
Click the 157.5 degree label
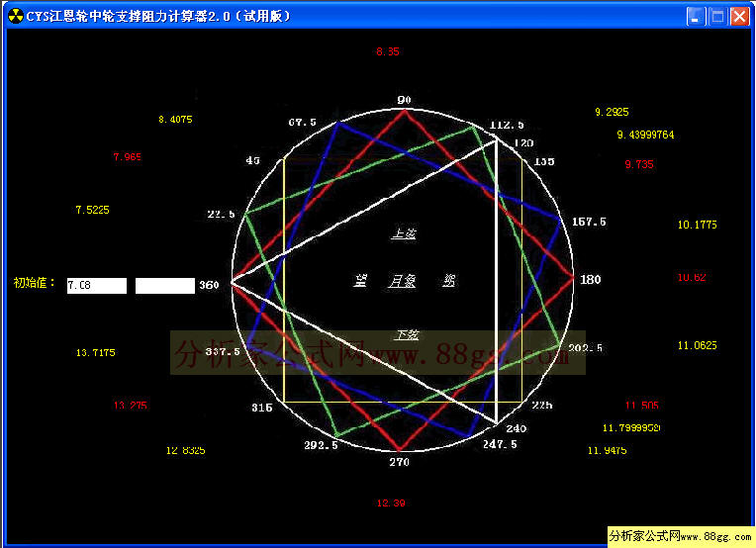(589, 222)
